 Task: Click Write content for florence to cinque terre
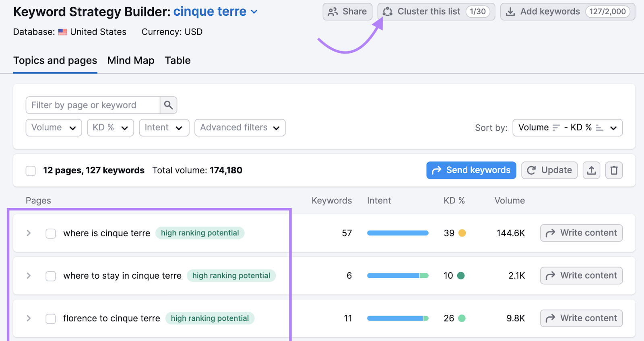581,318
